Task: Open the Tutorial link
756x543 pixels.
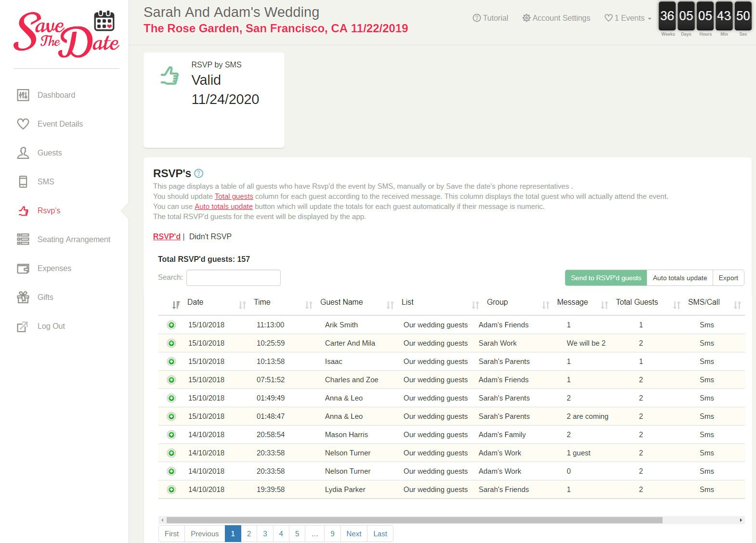Action: pos(490,18)
